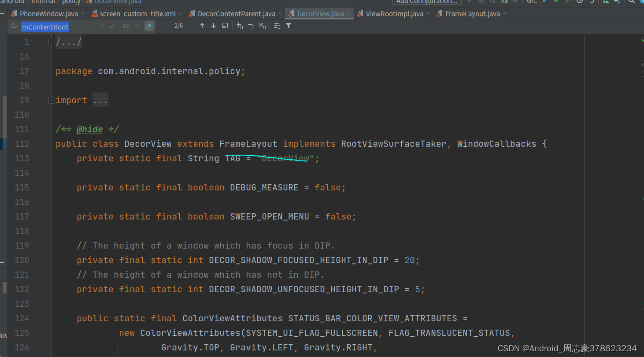Select all occurrences icon

point(263,26)
